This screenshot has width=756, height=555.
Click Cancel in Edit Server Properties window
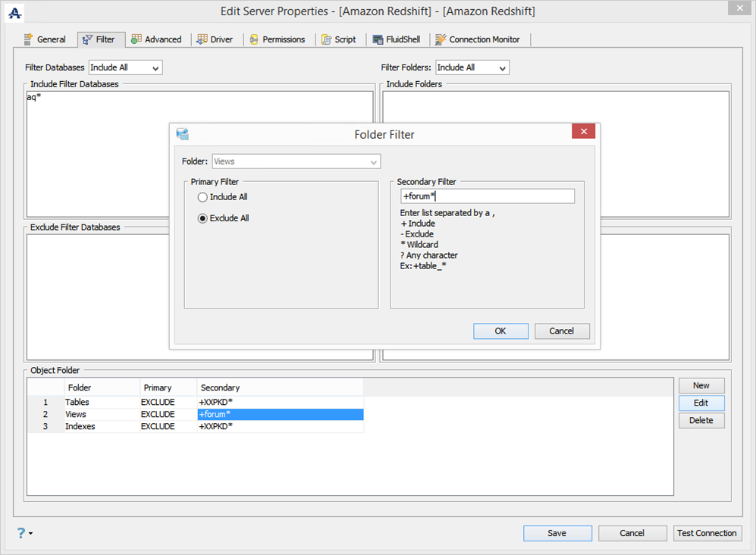point(632,533)
